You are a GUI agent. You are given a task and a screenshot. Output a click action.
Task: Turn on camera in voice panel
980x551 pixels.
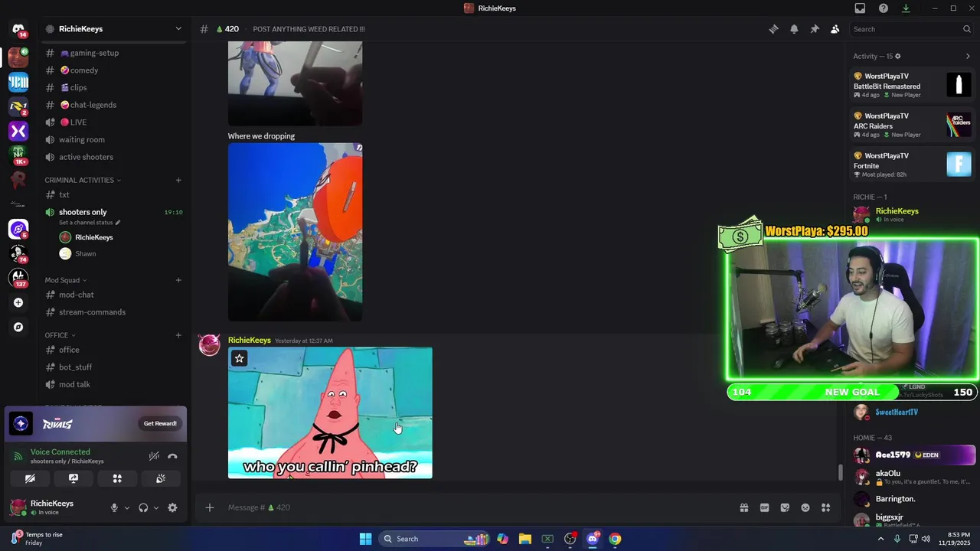[x=30, y=478]
